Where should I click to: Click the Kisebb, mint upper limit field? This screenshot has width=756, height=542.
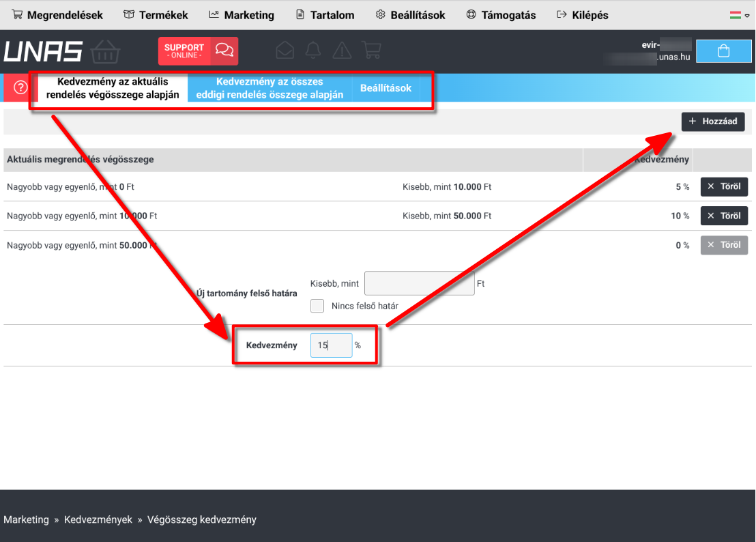pos(420,283)
